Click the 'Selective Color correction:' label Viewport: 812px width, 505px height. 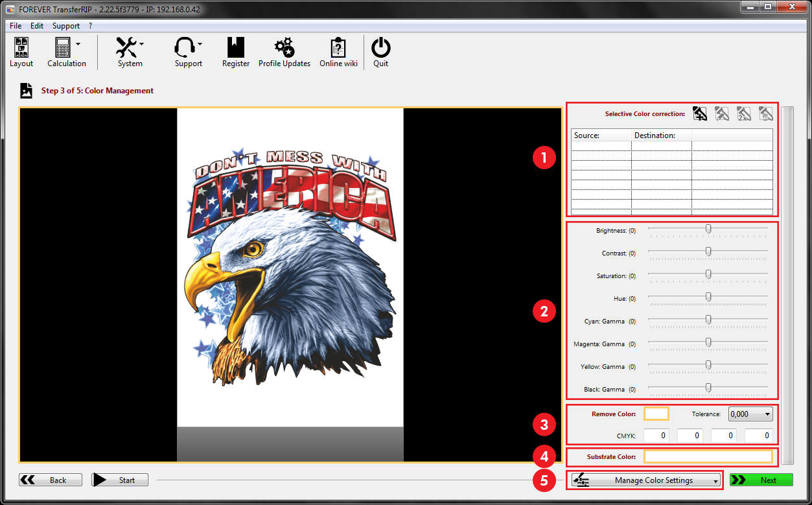(x=645, y=114)
